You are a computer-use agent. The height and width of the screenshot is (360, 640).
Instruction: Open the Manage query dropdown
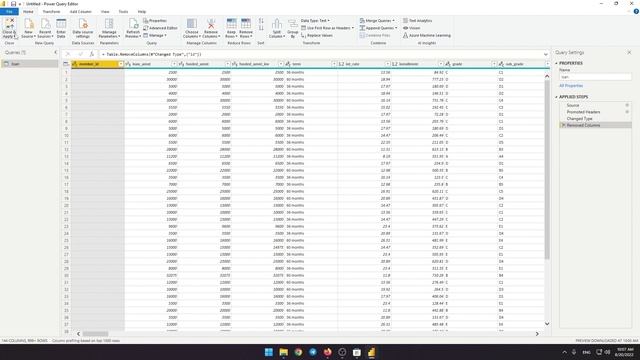155,36
